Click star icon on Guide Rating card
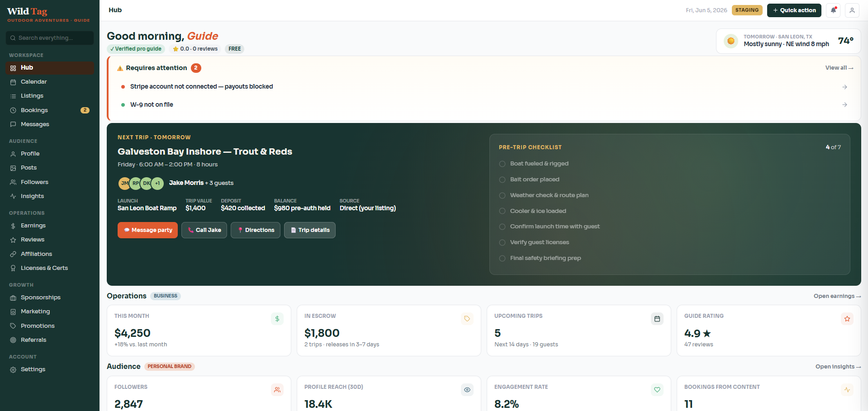This screenshot has height=411, width=868. 847,319
